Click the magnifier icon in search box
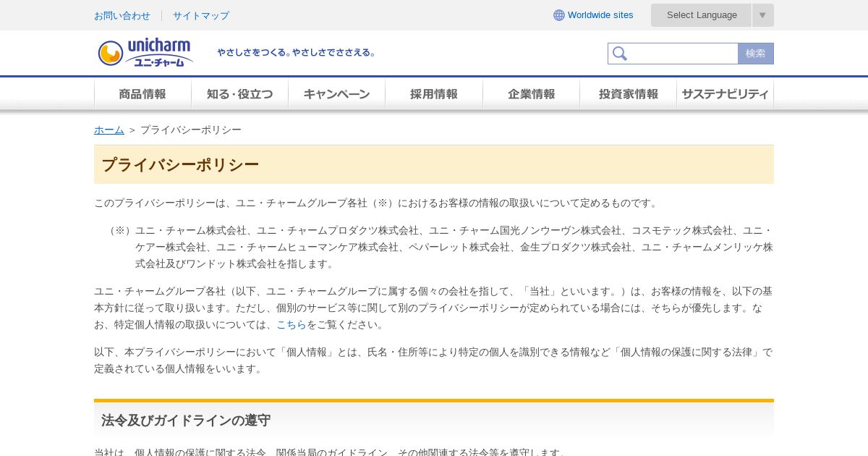 pyautogui.click(x=619, y=54)
